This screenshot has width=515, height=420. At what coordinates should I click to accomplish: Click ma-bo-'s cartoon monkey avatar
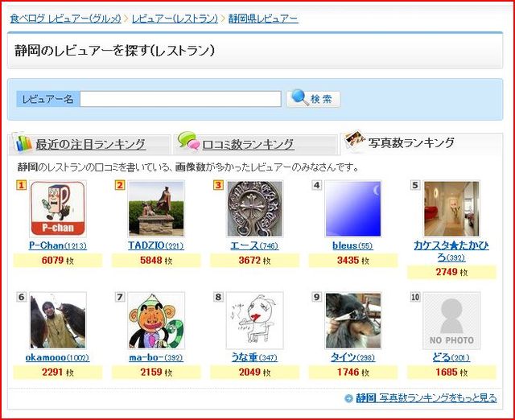click(x=156, y=320)
